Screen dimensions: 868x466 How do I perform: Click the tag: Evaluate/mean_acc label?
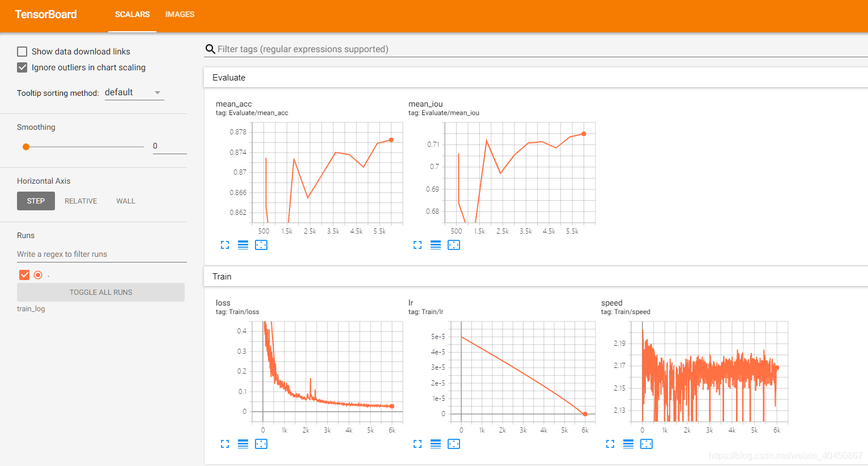tap(252, 113)
